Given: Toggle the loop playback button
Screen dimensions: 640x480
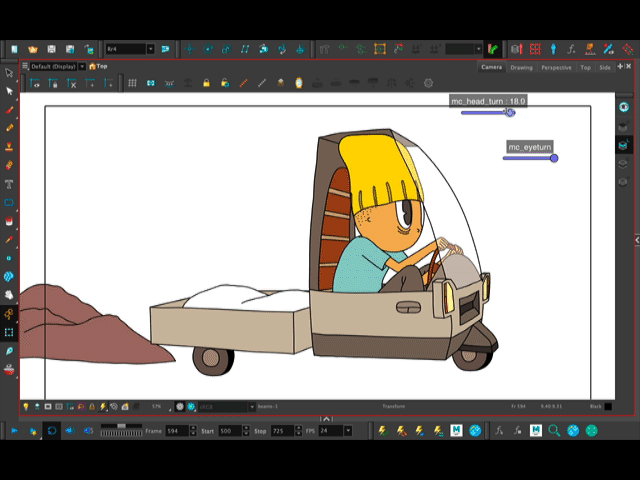Looking at the screenshot, I should (x=52, y=430).
